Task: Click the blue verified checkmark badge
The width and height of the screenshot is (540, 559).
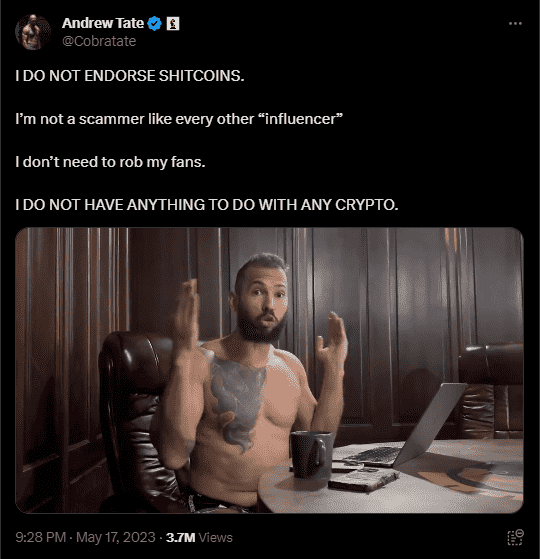Action: pyautogui.click(x=154, y=24)
